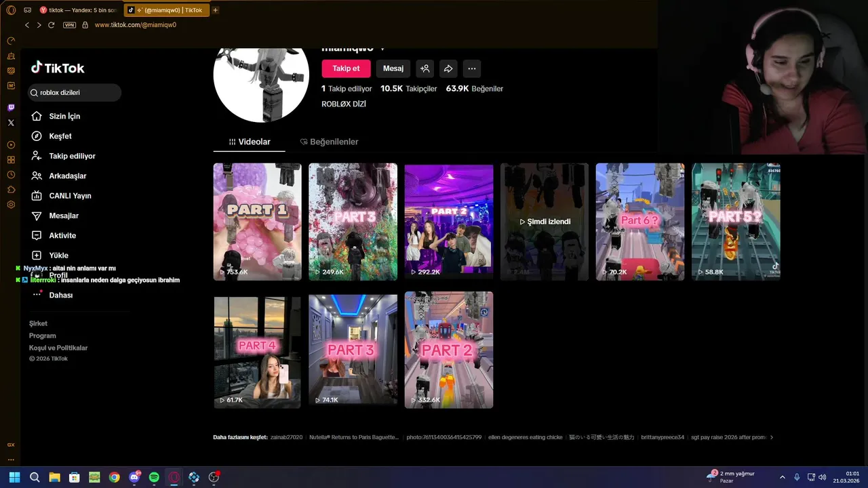Image resolution: width=868 pixels, height=488 pixels.
Task: Click the share profile arrow icon
Action: [448, 68]
